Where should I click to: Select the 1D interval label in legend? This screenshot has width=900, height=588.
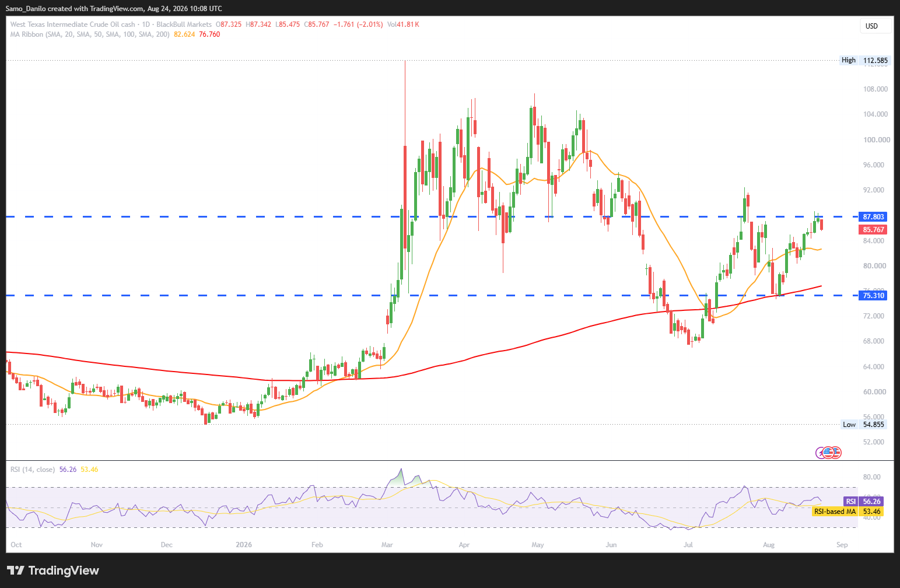(146, 24)
